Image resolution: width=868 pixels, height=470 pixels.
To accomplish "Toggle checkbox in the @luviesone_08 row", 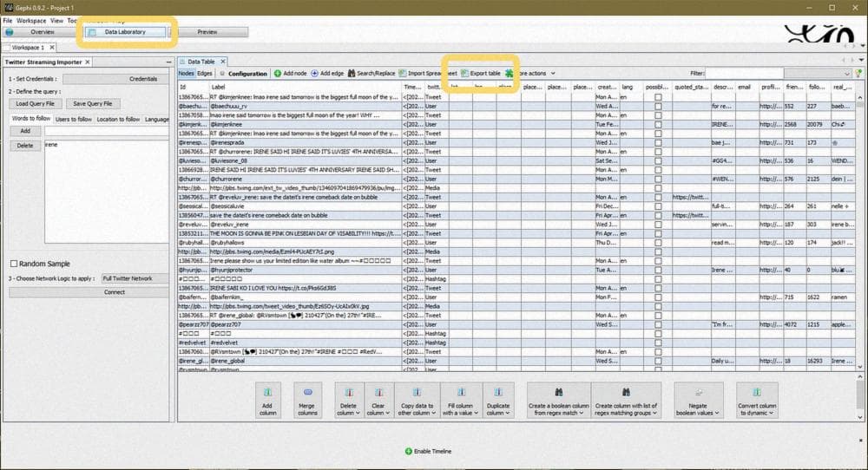I will (x=658, y=161).
